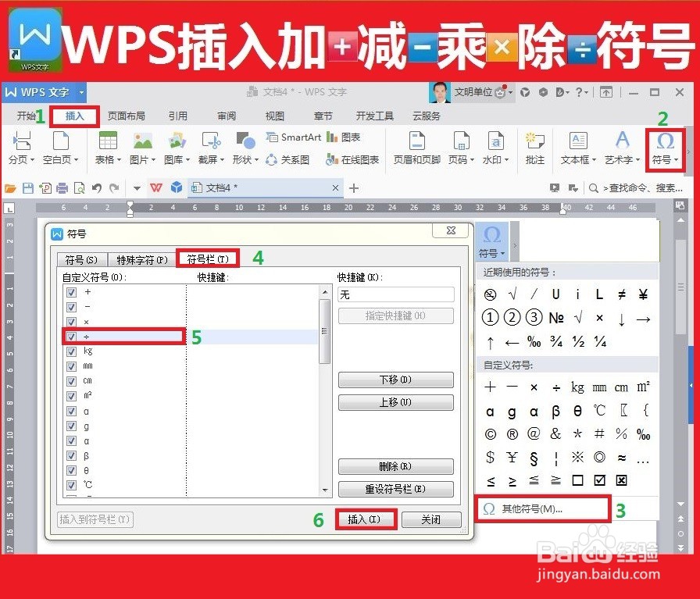Open 在线图表 online charts
This screenshot has height=599, width=700.
[352, 159]
